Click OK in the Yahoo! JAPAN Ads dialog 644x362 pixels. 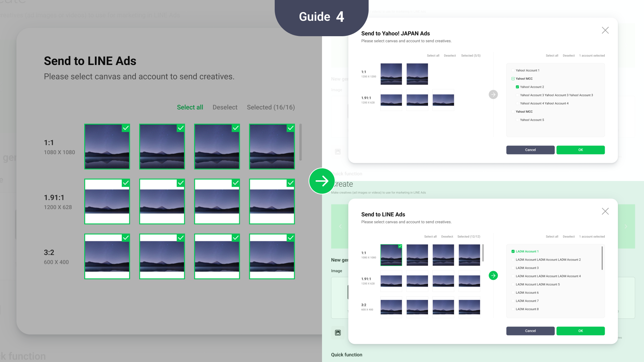coord(581,150)
